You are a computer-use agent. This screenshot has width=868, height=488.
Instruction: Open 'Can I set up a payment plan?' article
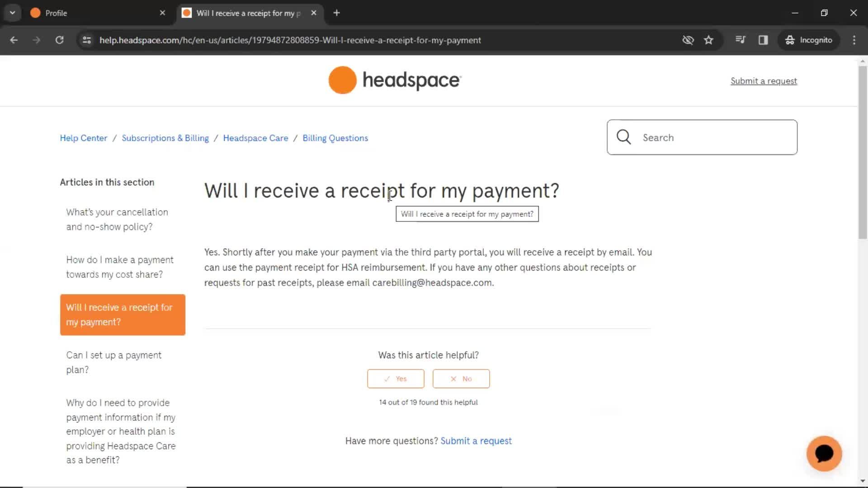[113, 362]
